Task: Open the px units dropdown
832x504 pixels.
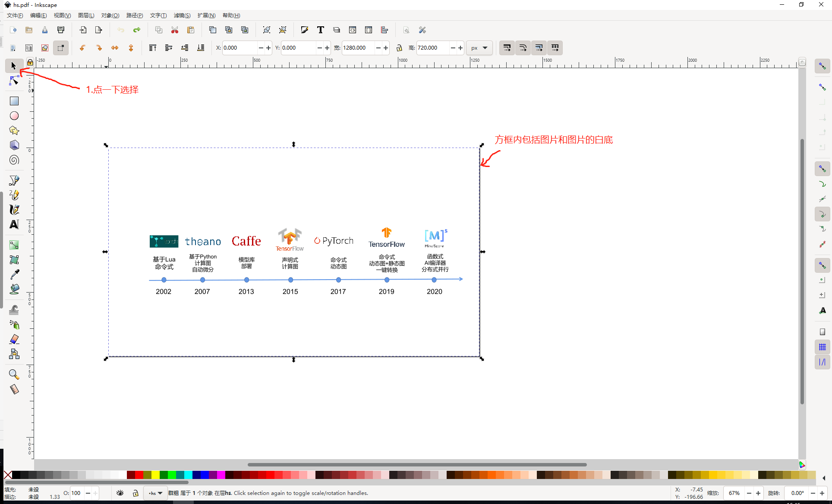Action: tap(479, 48)
